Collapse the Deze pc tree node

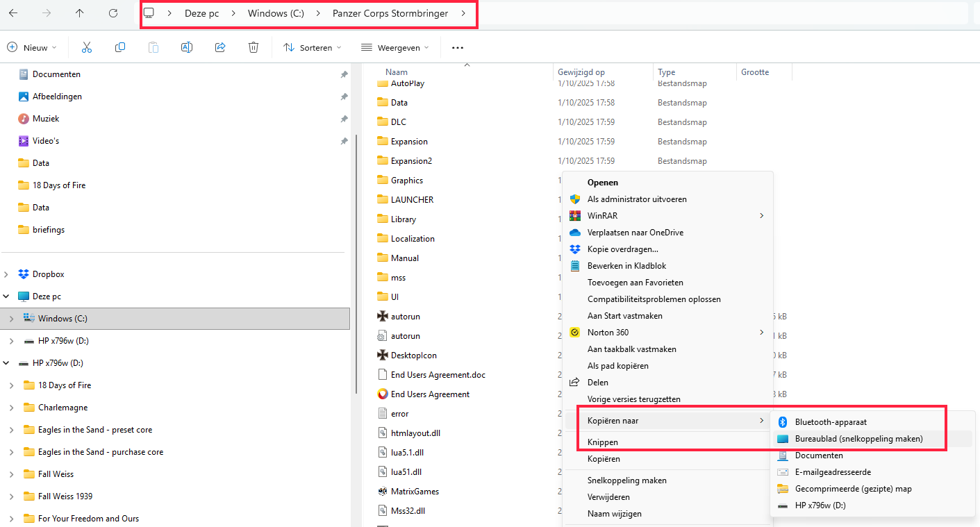pyautogui.click(x=6, y=296)
